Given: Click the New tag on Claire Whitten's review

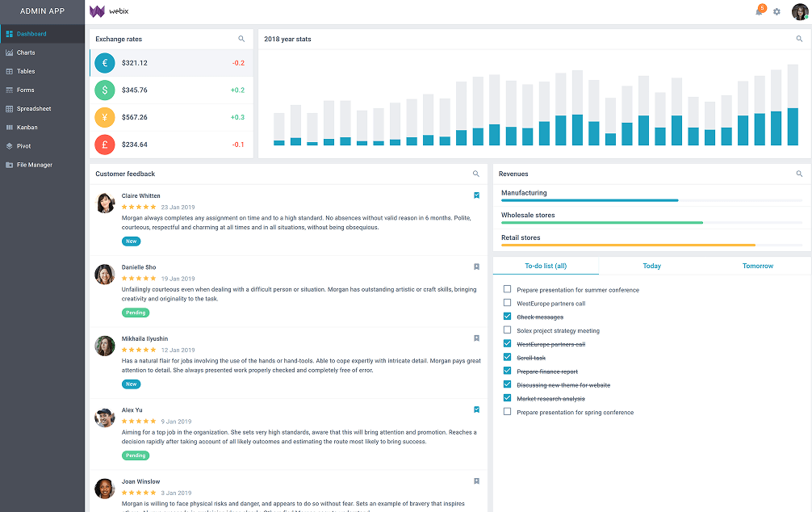Looking at the screenshot, I should tap(131, 241).
